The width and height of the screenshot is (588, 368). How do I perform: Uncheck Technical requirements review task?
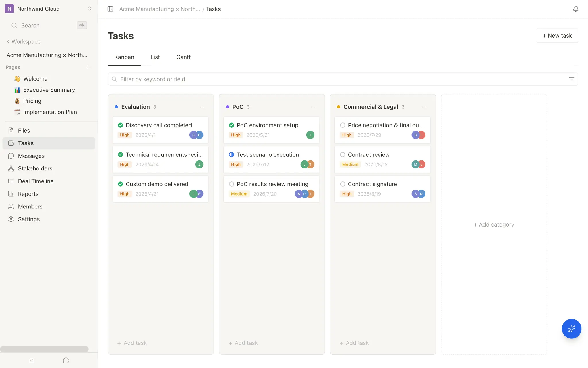coord(121,155)
